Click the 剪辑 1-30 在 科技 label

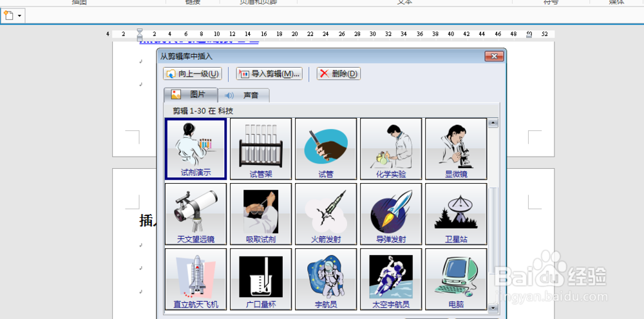203,111
